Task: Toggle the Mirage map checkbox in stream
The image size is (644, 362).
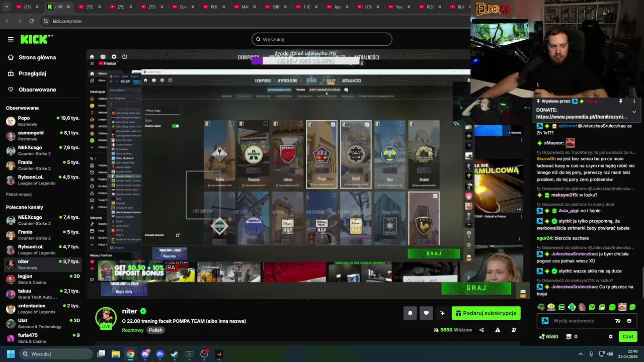Action: (333, 124)
